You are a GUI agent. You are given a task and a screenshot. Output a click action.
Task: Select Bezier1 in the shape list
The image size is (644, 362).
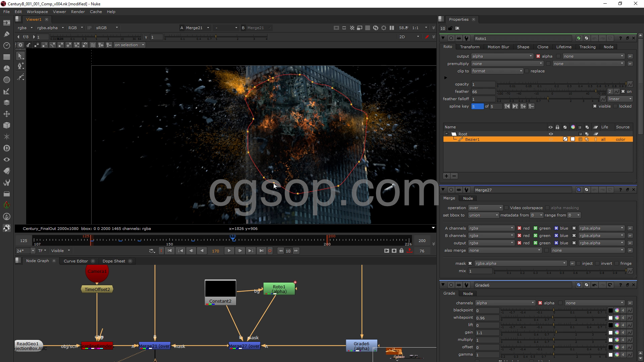[472, 139]
